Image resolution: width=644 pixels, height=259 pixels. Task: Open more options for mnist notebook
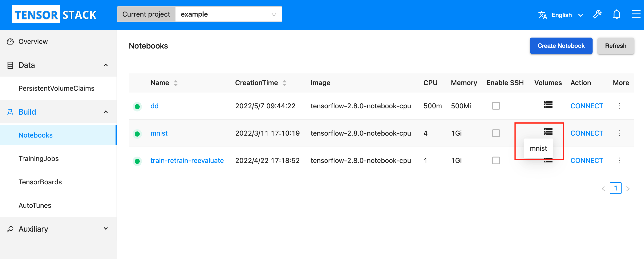[619, 133]
